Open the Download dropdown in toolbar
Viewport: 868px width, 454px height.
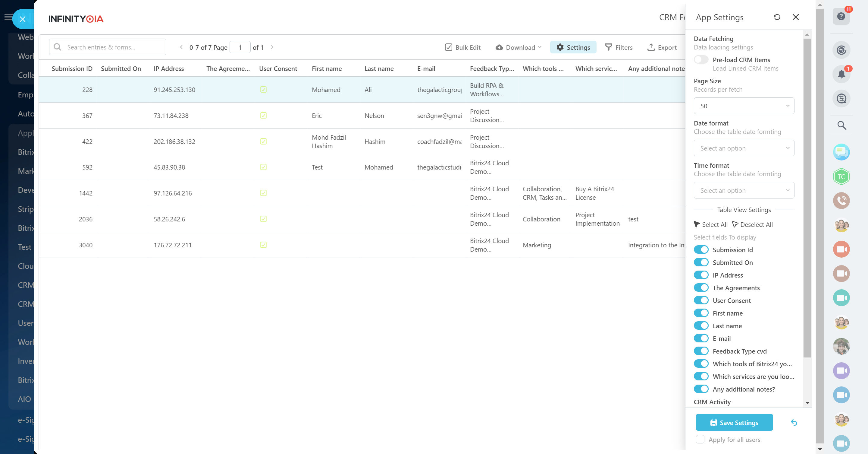(519, 47)
